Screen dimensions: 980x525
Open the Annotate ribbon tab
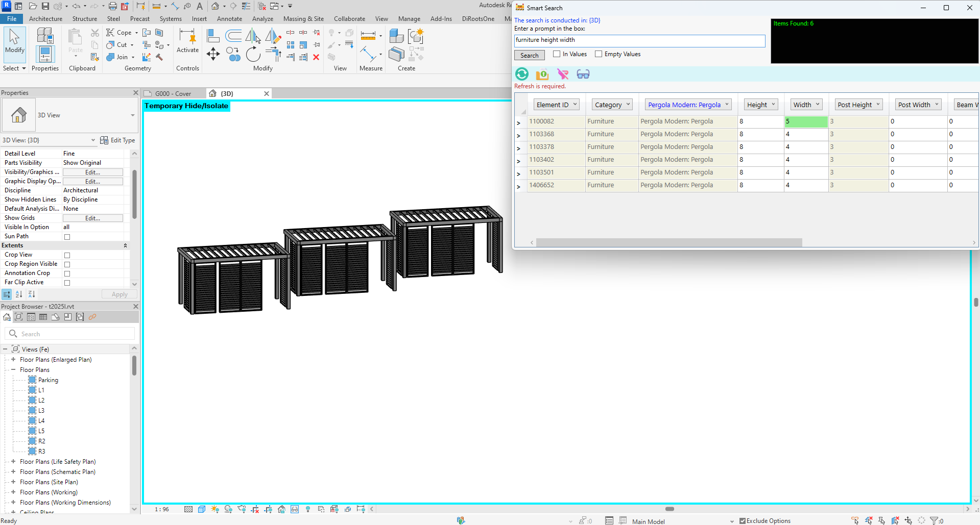click(229, 19)
